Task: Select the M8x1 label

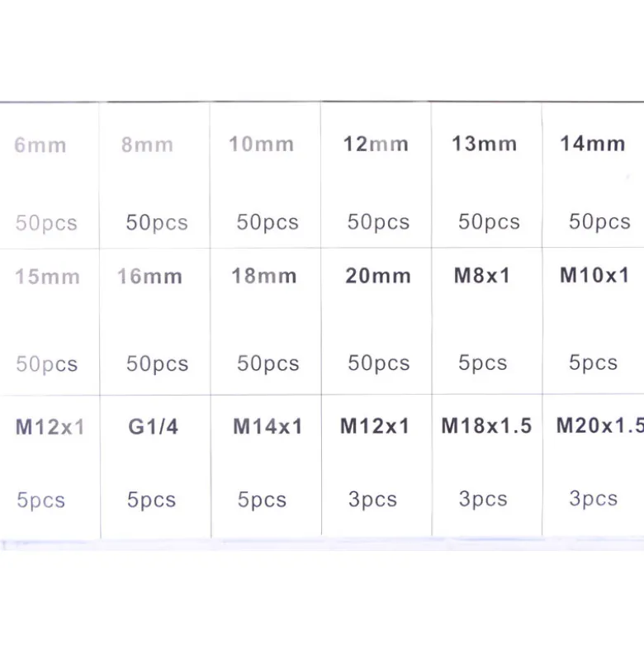Action: (x=482, y=275)
